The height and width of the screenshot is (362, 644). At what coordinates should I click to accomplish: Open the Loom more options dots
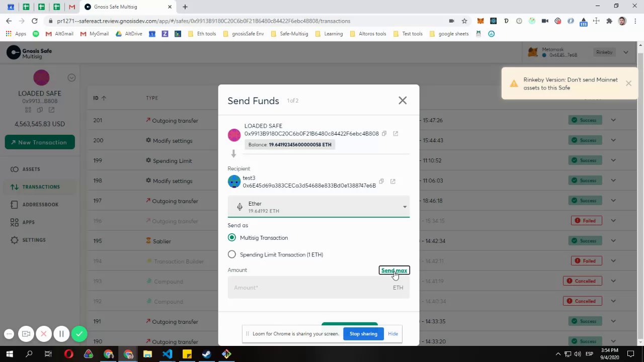click(x=9, y=334)
